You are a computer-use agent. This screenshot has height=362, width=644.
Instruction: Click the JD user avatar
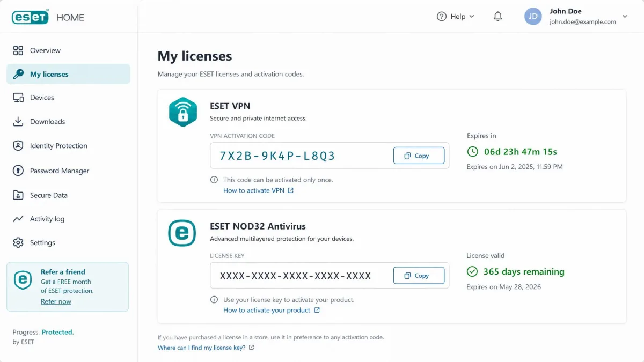(533, 17)
